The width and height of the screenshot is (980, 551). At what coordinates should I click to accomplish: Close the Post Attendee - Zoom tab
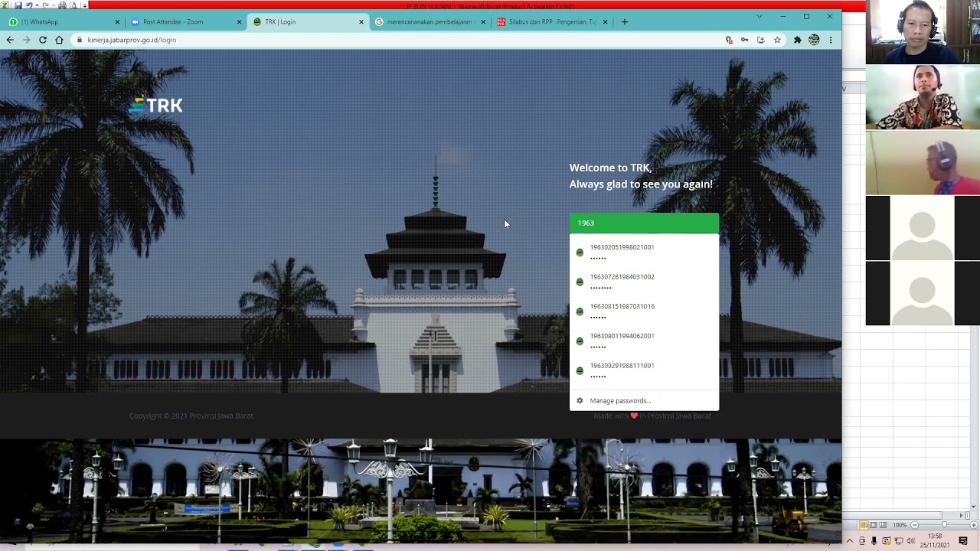point(239,22)
